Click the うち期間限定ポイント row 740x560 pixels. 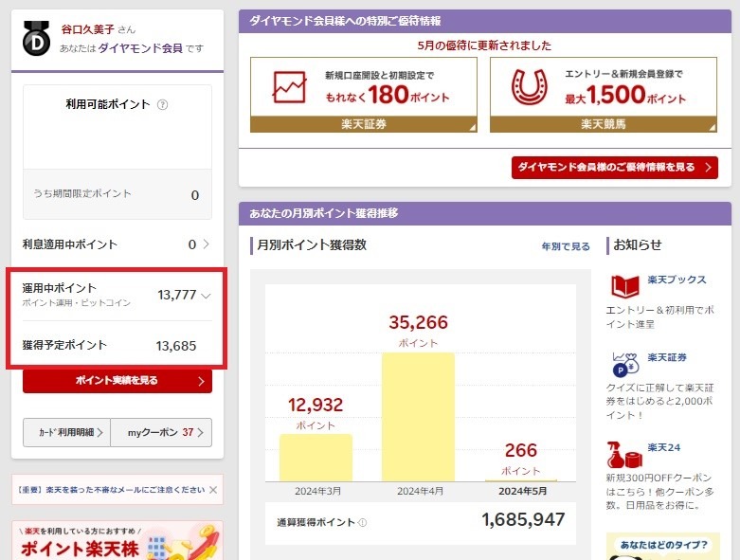pos(117,194)
